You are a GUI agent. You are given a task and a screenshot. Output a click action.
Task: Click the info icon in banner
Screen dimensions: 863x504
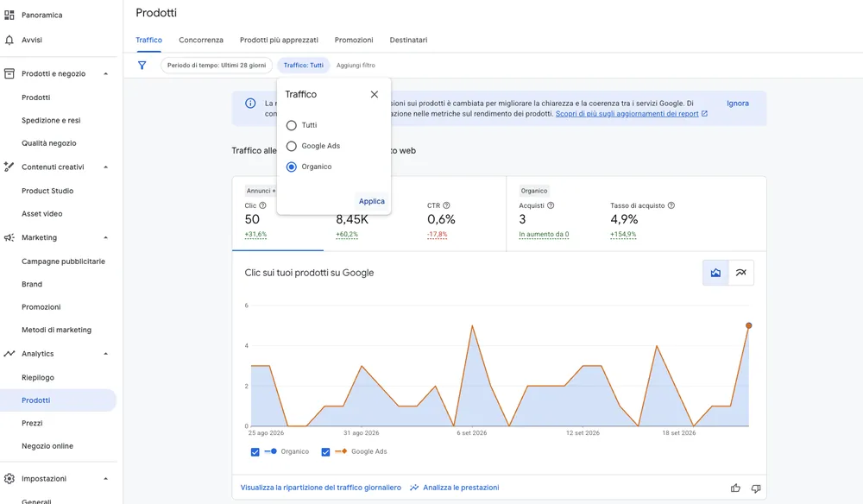tap(250, 103)
